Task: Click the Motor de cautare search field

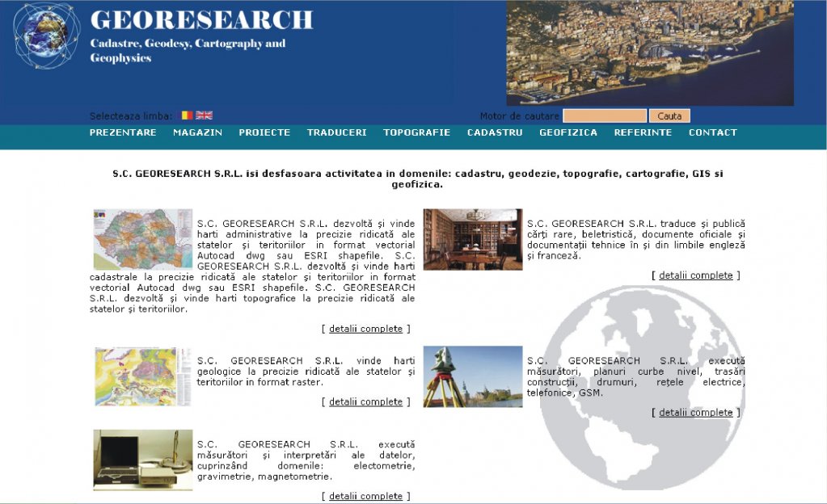Action: tap(605, 116)
